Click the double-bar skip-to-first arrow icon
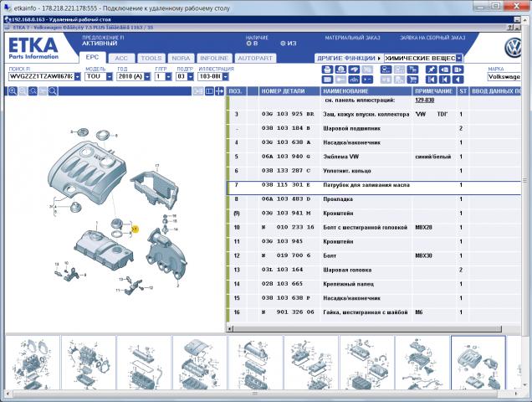This screenshot has height=402, width=532. pos(432,80)
